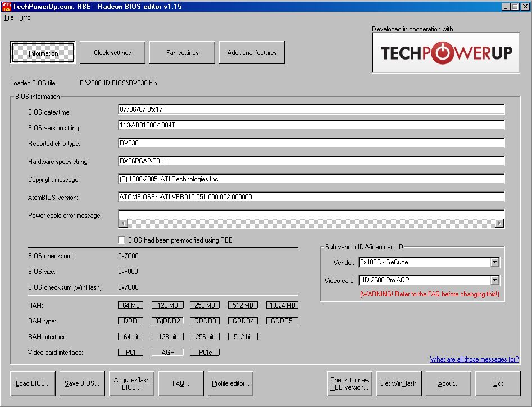This screenshot has width=532, height=407.
Task: Click the BIOS date/time field
Action: click(311, 109)
